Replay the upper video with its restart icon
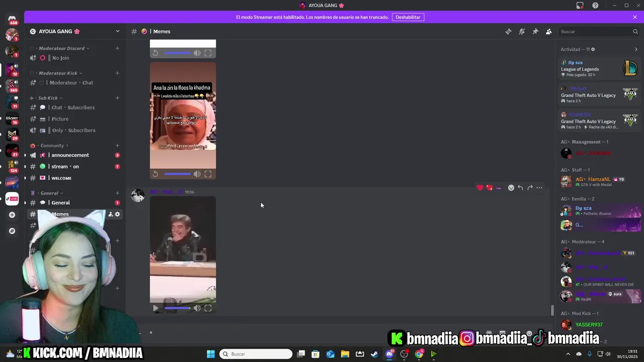644x362 pixels. [155, 174]
